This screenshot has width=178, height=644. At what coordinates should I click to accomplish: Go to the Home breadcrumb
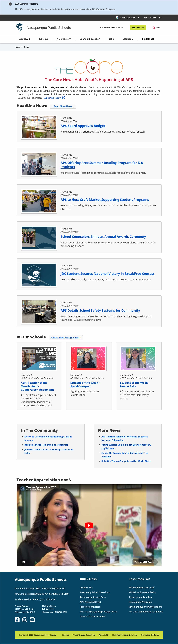[x=17, y=47]
